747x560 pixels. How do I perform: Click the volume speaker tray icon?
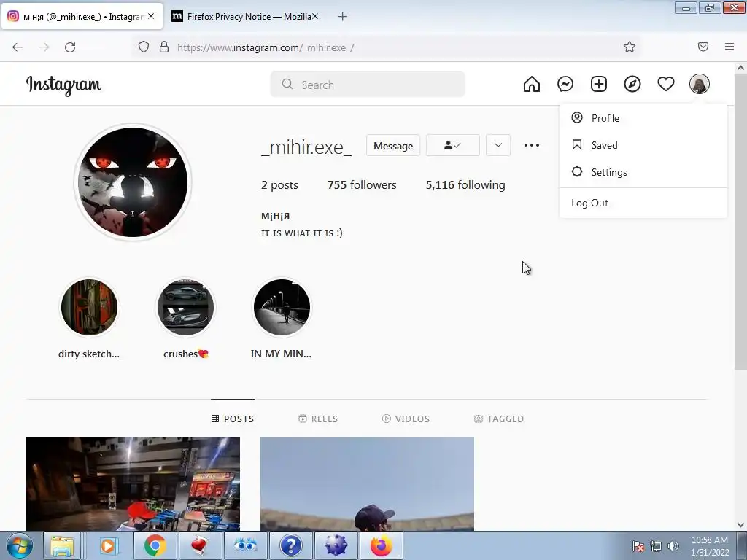(x=673, y=546)
